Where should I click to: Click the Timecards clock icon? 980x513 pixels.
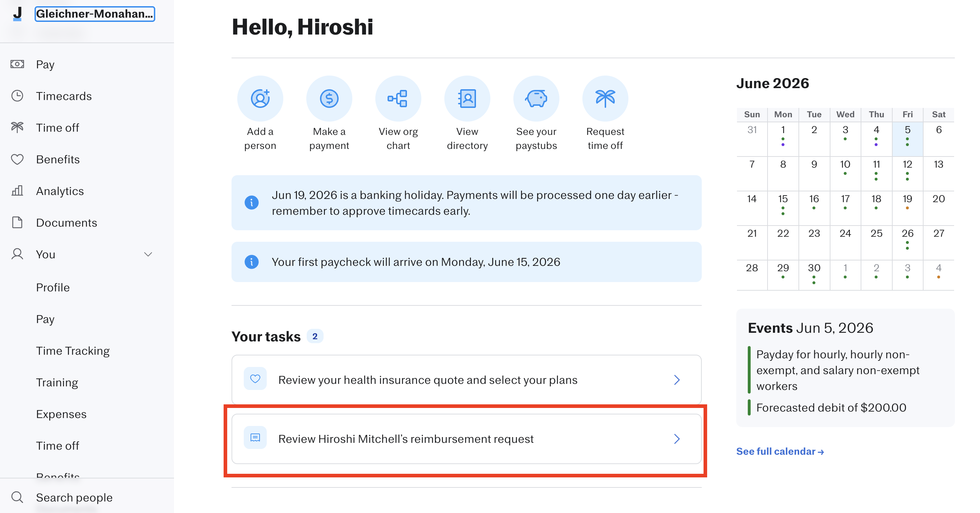17,96
